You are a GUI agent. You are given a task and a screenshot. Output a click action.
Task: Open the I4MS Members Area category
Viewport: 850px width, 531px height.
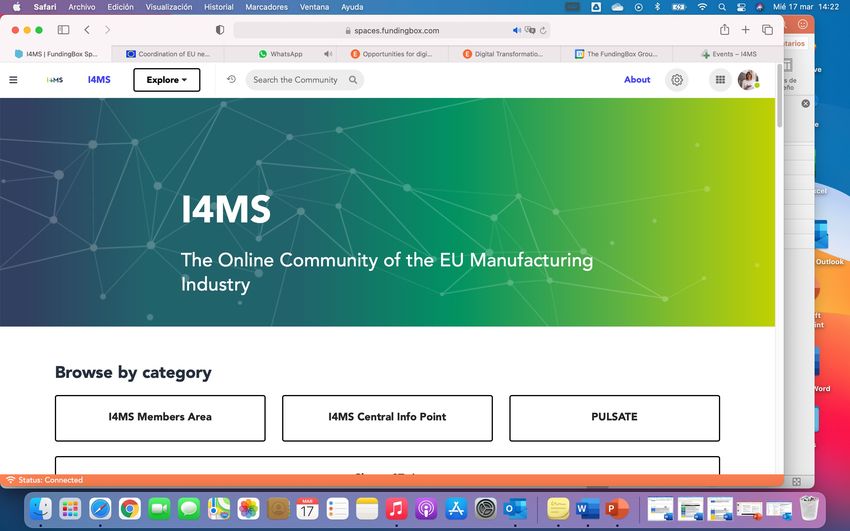(160, 418)
